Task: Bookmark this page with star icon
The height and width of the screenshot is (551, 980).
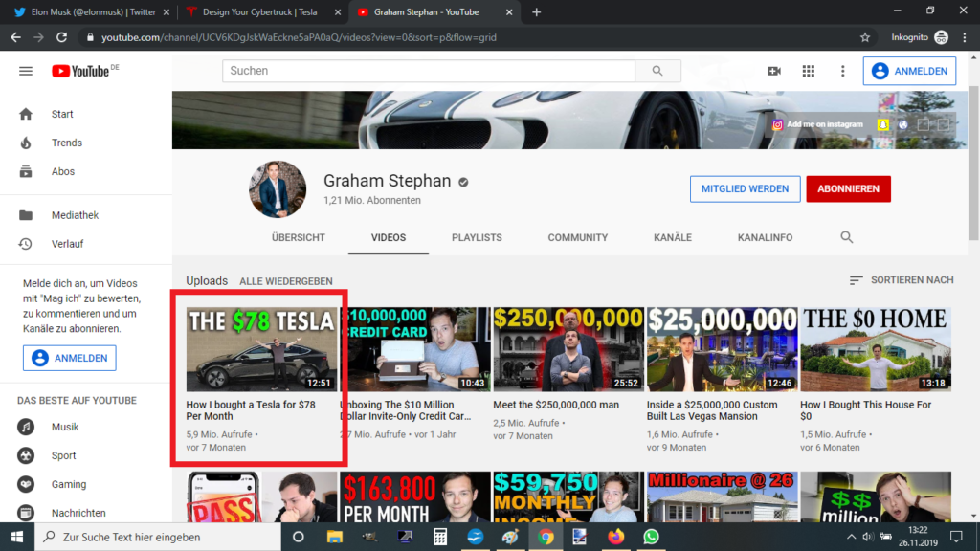Action: 865,37
